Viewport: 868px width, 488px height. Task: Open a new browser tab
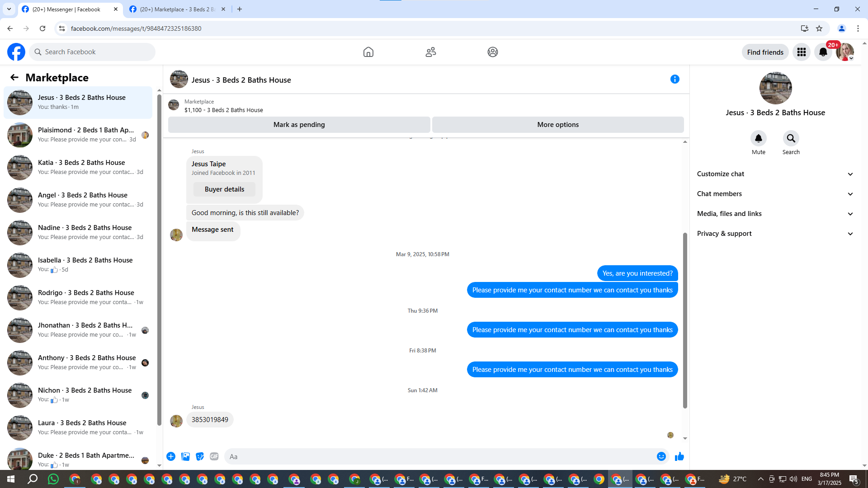tap(240, 9)
